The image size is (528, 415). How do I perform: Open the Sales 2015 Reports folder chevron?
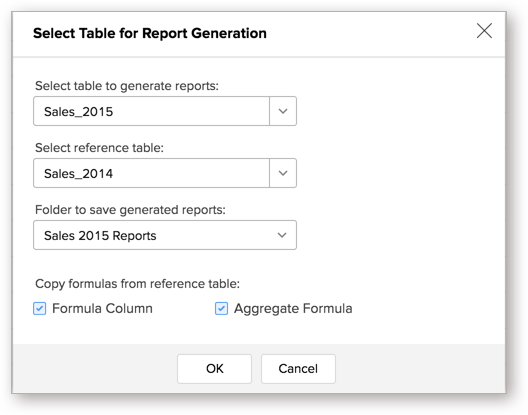click(x=282, y=235)
